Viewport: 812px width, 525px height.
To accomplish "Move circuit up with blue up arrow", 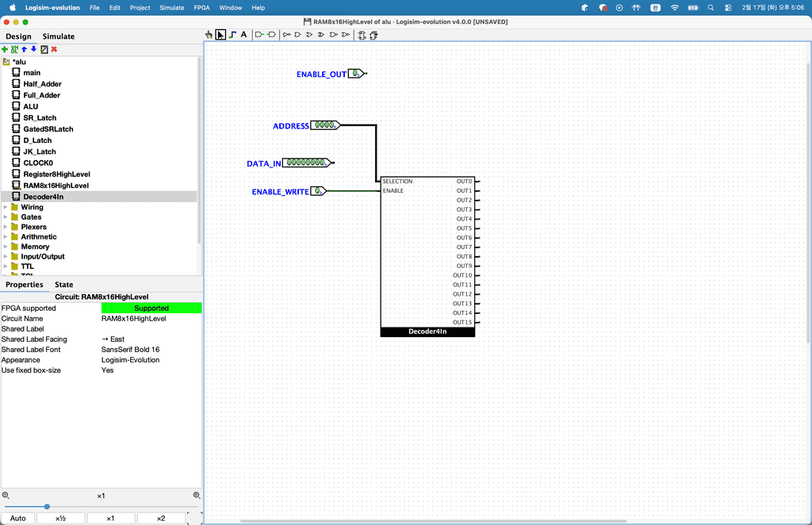I will coord(25,49).
